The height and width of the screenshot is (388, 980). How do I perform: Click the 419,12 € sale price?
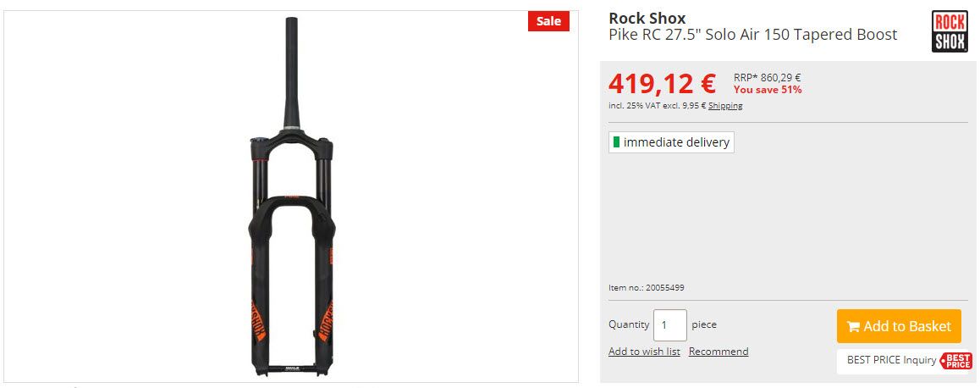662,84
